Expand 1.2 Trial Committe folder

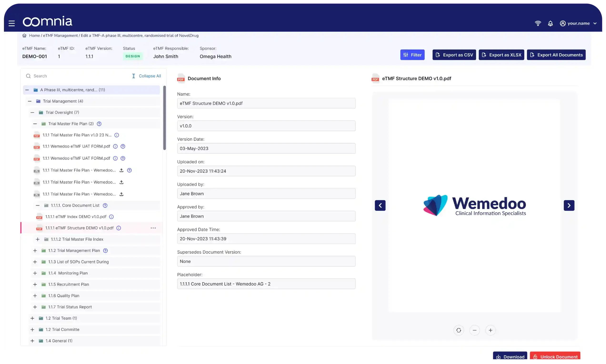coord(32,330)
